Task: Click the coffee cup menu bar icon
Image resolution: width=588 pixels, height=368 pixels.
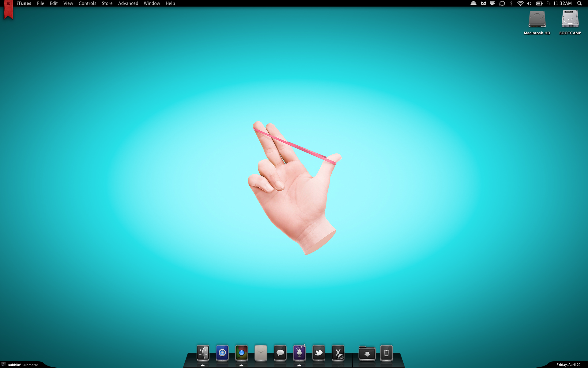Action: [x=492, y=3]
